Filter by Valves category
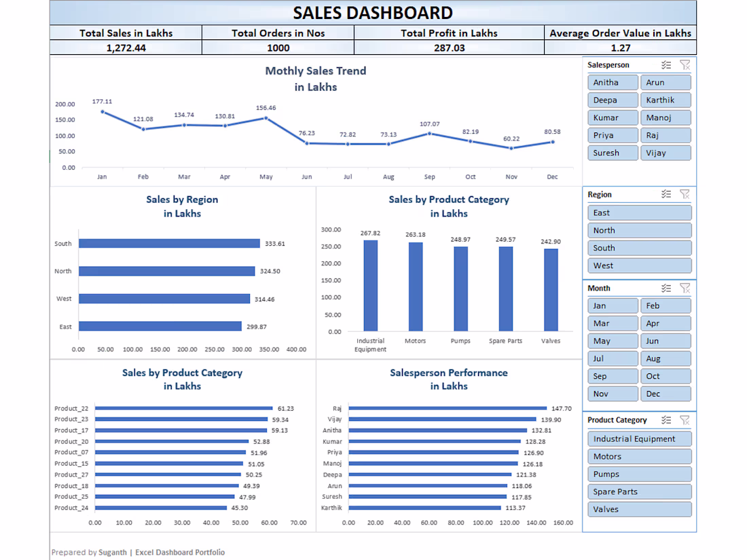 click(x=639, y=510)
